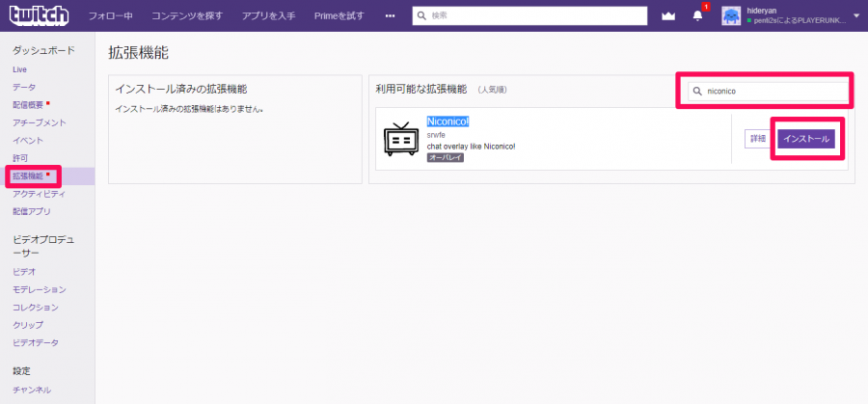This screenshot has width=868, height=404.
Task: Open ビデオ in the sidebar
Action: click(x=24, y=272)
